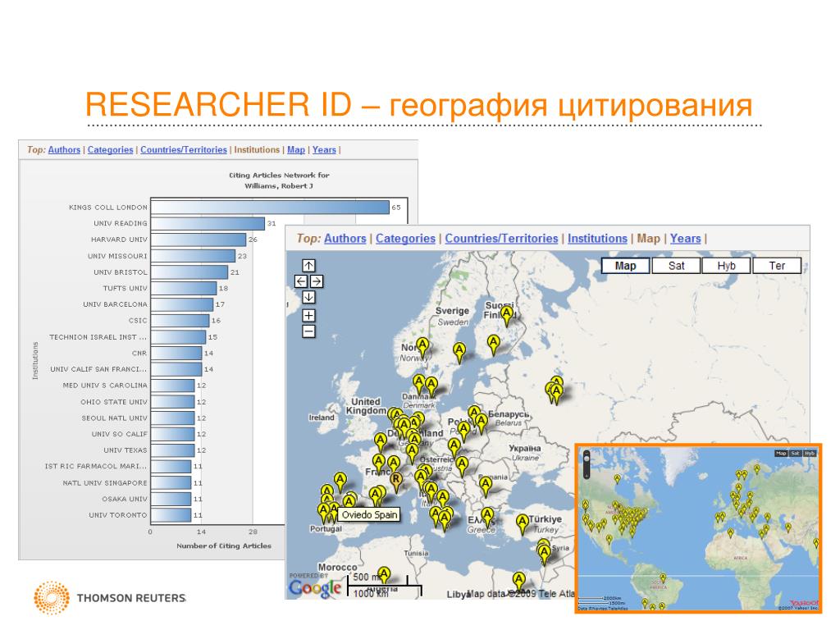840x630 pixels.
Task: Open Institutions link above the map
Action: (x=597, y=239)
